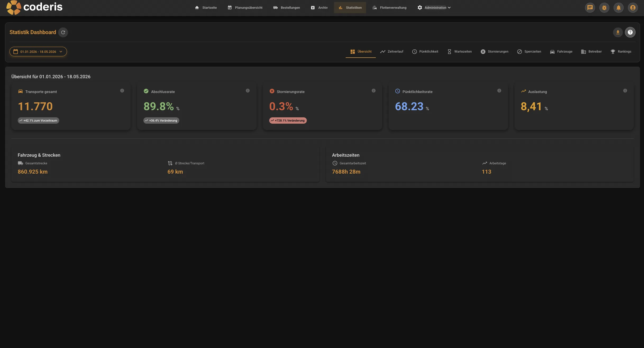This screenshot has height=348, width=644.
Task: Open the date range picker 01.01.2026 - 18.05.2026
Action: [38, 52]
